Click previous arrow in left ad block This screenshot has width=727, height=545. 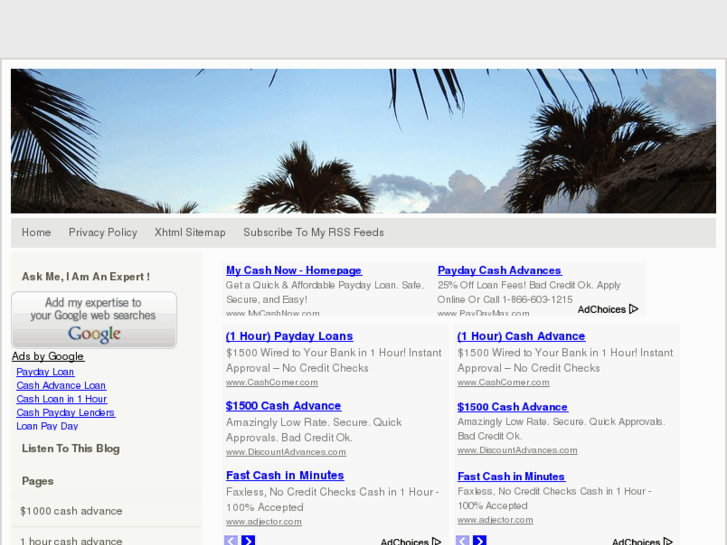click(231, 540)
